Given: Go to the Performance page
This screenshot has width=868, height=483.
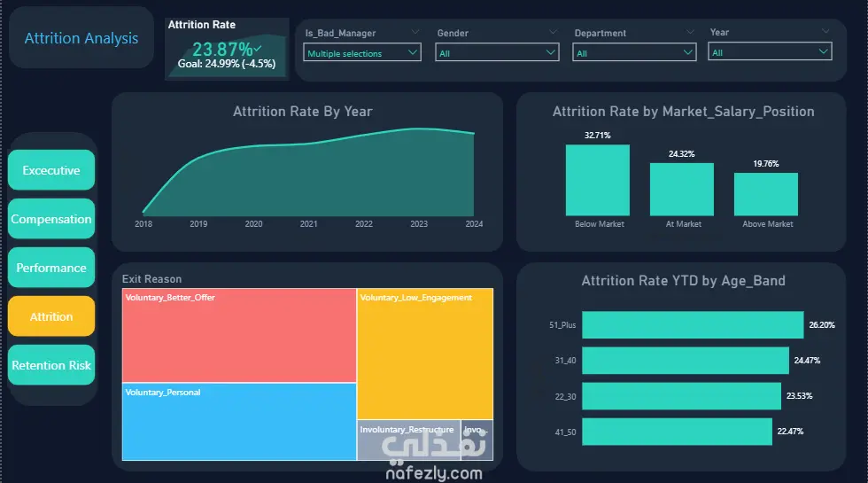Looking at the screenshot, I should (x=51, y=268).
